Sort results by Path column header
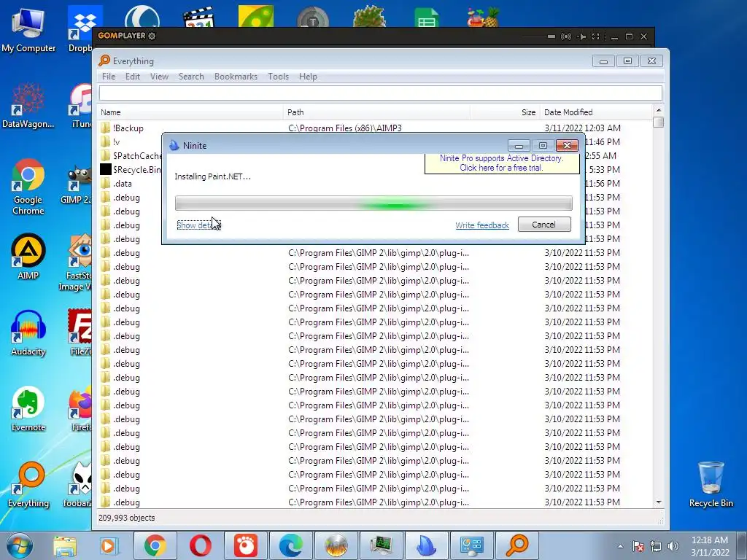The width and height of the screenshot is (747, 560). tap(376, 112)
